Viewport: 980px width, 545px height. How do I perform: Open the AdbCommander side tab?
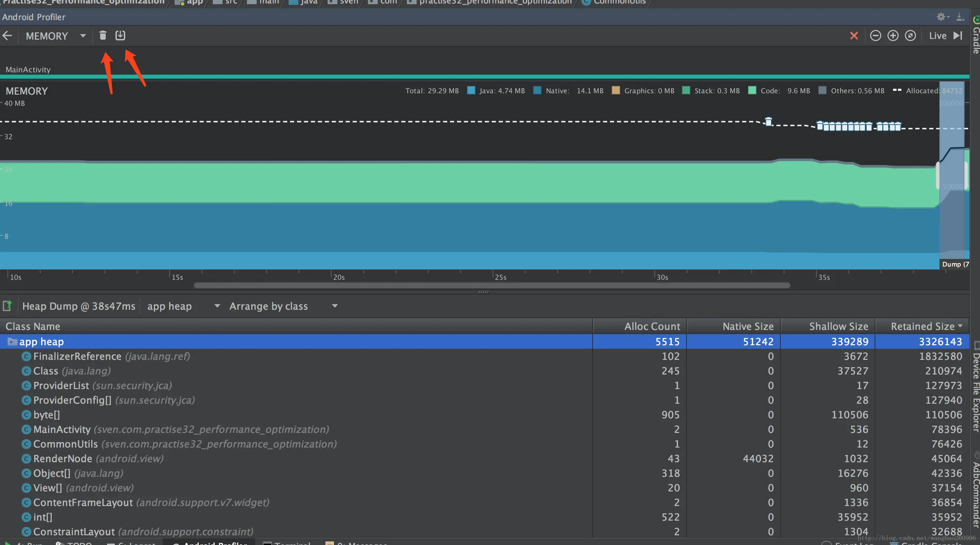tap(975, 490)
